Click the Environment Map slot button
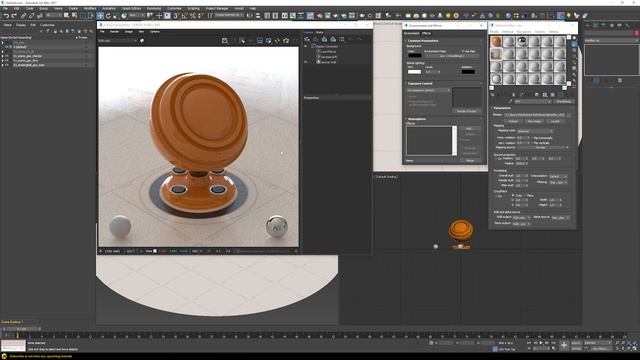This screenshot has height=360, width=640. click(451, 56)
